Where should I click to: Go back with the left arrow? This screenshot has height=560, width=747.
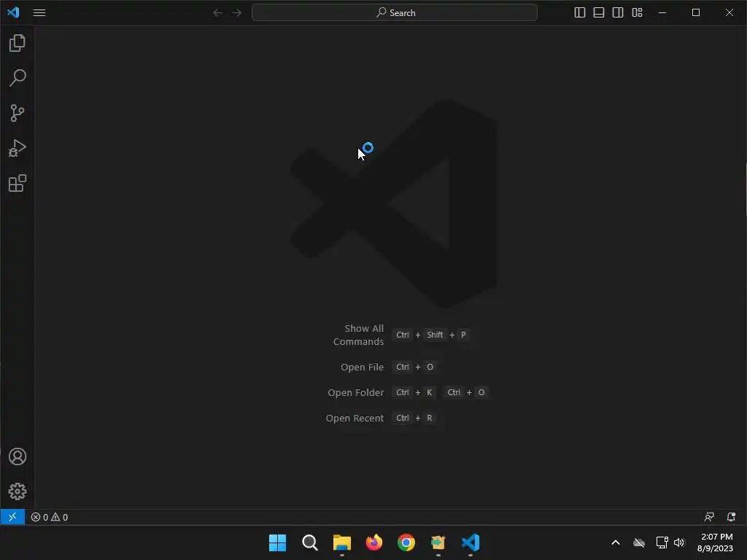coord(217,13)
